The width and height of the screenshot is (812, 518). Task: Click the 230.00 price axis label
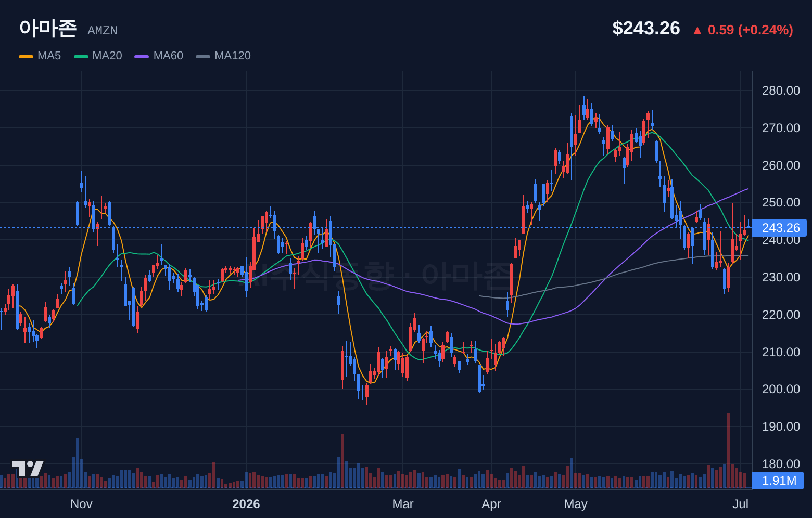click(781, 277)
